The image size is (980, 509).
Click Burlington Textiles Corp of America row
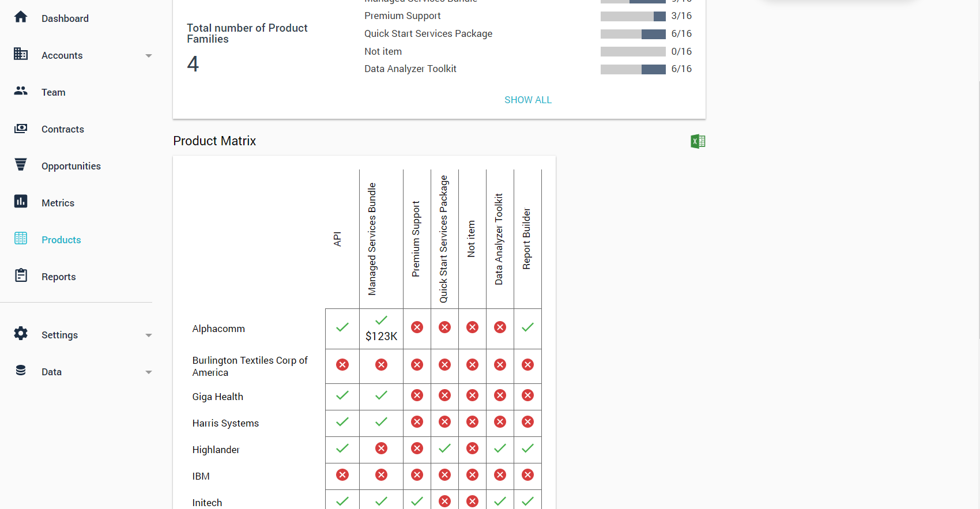click(x=250, y=366)
